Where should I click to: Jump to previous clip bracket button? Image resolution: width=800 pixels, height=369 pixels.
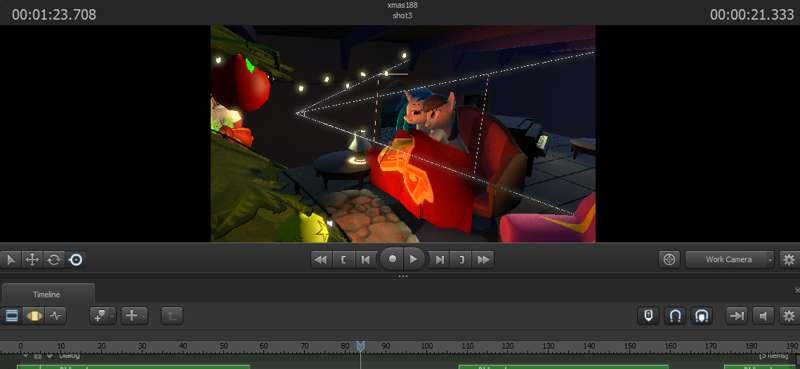point(343,260)
